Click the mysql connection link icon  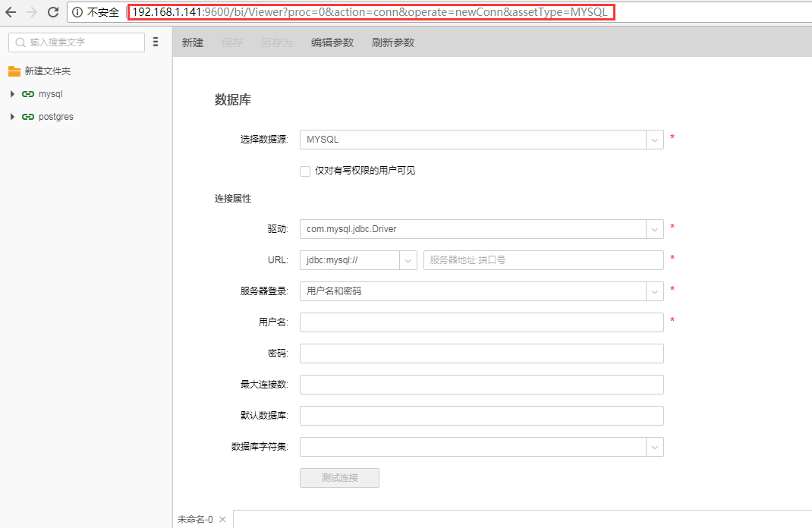pos(28,94)
